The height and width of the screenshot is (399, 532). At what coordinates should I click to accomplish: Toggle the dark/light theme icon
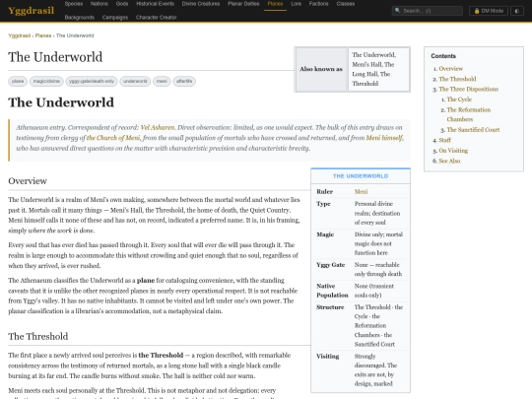517,11
